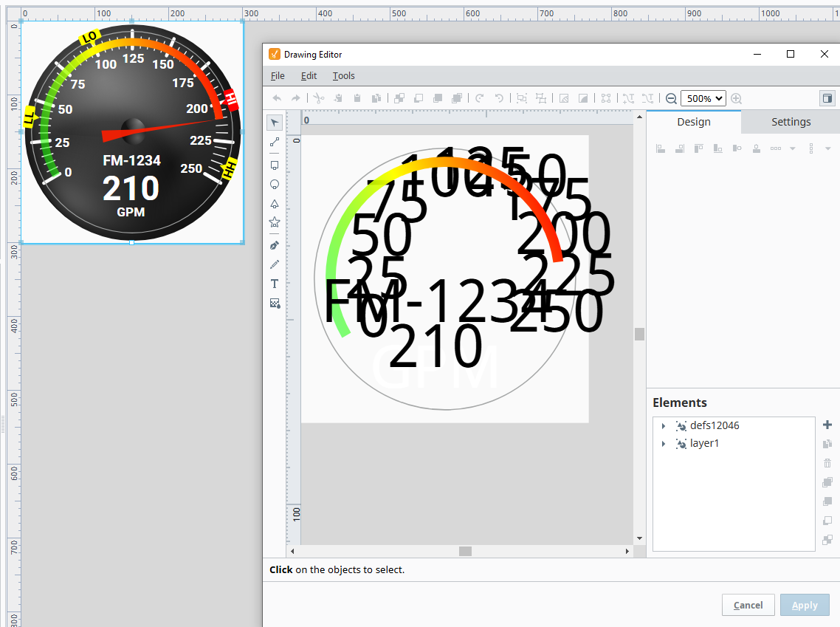Open the Tools menu
The image size is (840, 627).
pyautogui.click(x=343, y=75)
